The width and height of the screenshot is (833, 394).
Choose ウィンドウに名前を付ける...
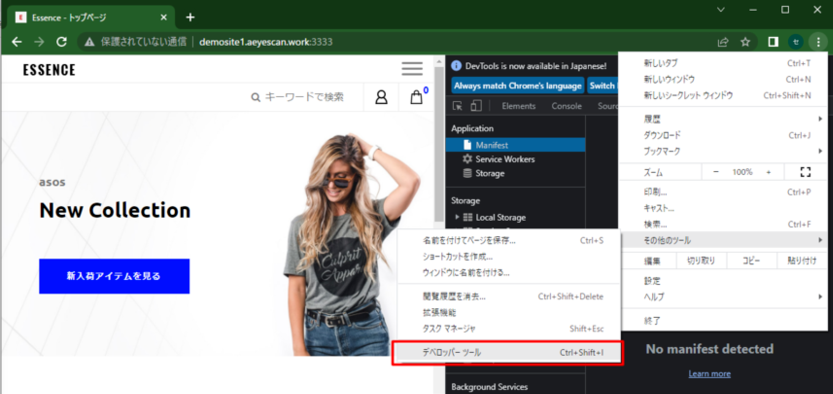click(x=509, y=273)
